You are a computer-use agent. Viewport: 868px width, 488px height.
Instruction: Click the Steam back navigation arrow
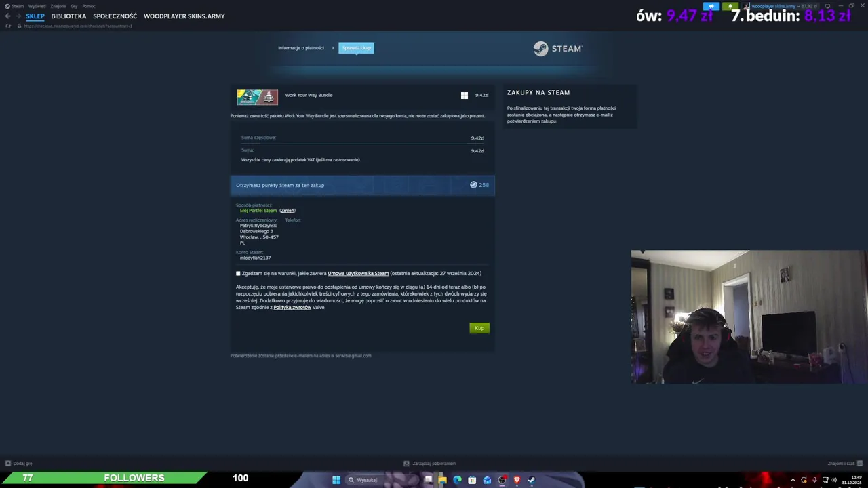point(7,16)
